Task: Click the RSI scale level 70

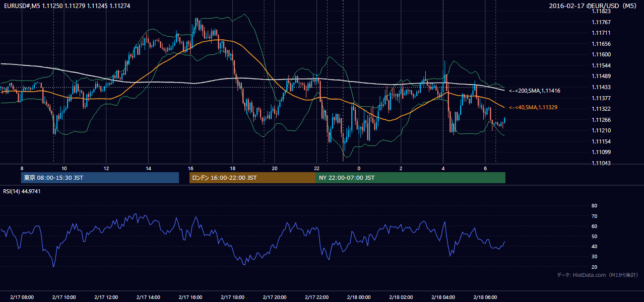Action: pyautogui.click(x=594, y=216)
